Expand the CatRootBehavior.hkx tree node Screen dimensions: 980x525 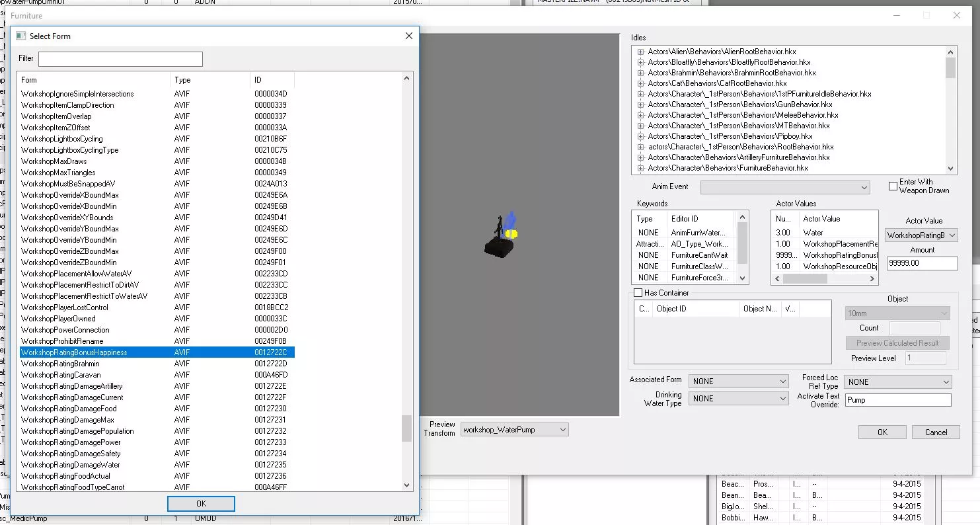click(x=640, y=83)
